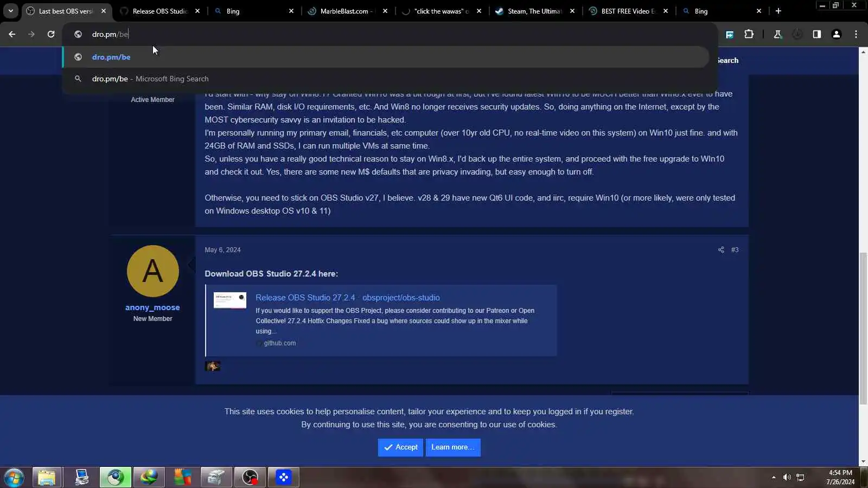Close the Release OBS Studio tab
The height and width of the screenshot is (488, 868).
click(x=197, y=11)
